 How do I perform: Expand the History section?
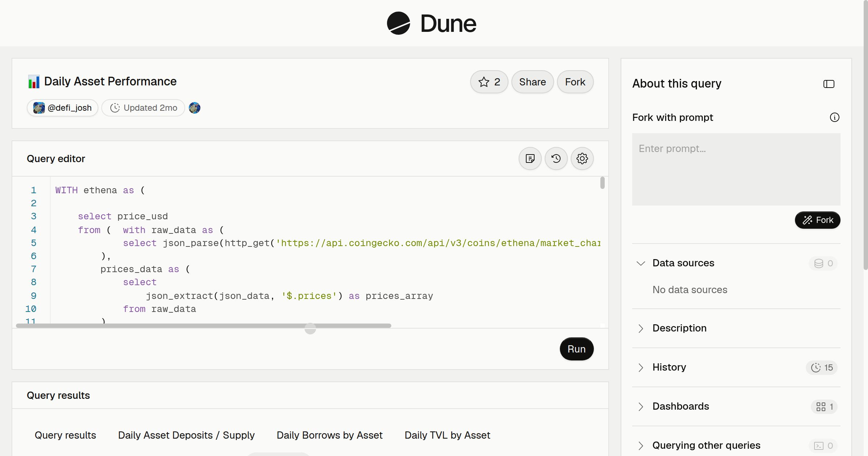click(x=641, y=367)
